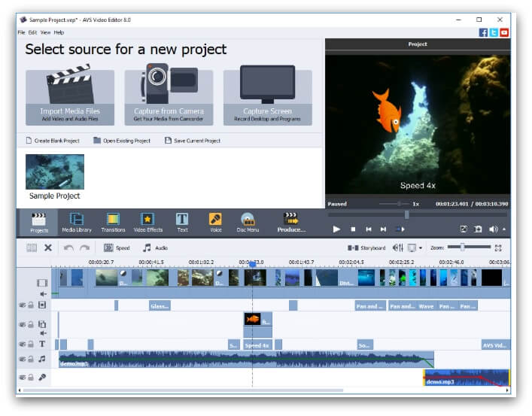Lock the voice microphone track
Image resolution: width=532 pixels, height=416 pixels.
pos(31,378)
